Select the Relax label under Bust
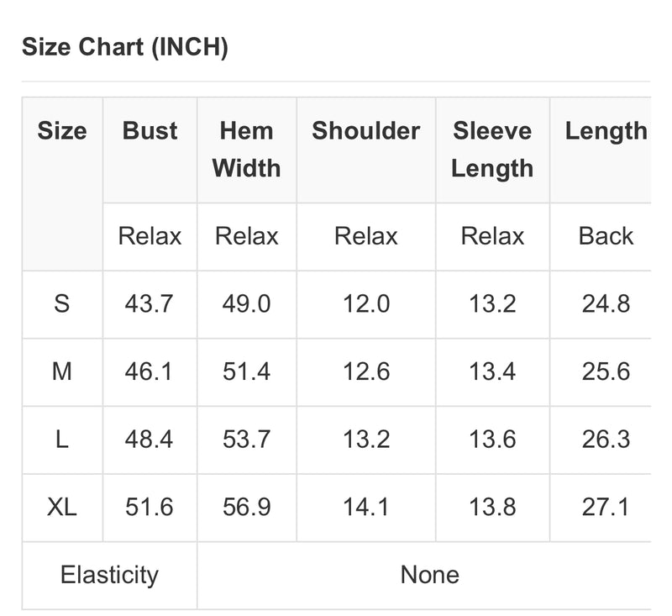Screen dimensions: 672x616 [150, 236]
